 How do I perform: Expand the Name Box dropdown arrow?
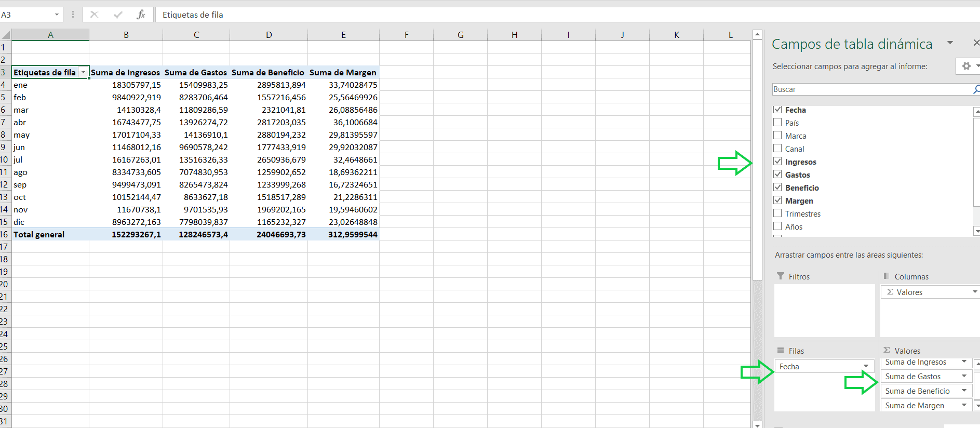pos(57,15)
